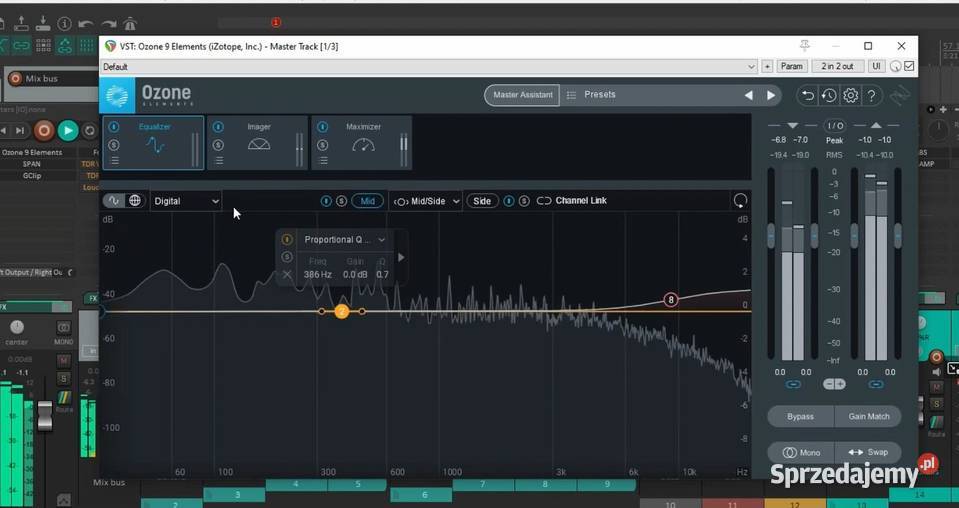Solo the Equalizer module
Image resolution: width=959 pixels, height=508 pixels.
114,145
